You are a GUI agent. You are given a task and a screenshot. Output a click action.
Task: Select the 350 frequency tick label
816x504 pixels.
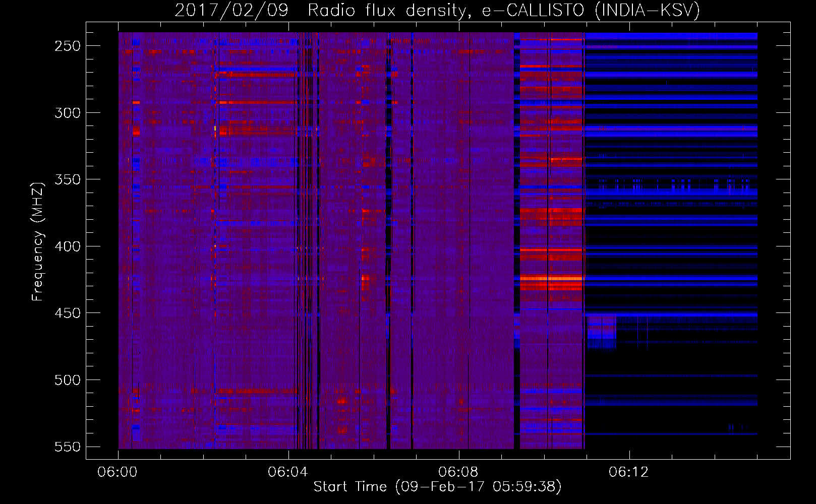(x=68, y=179)
